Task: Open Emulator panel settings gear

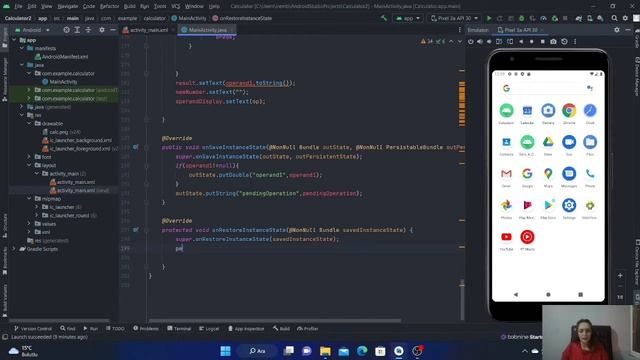Action: 617,30
